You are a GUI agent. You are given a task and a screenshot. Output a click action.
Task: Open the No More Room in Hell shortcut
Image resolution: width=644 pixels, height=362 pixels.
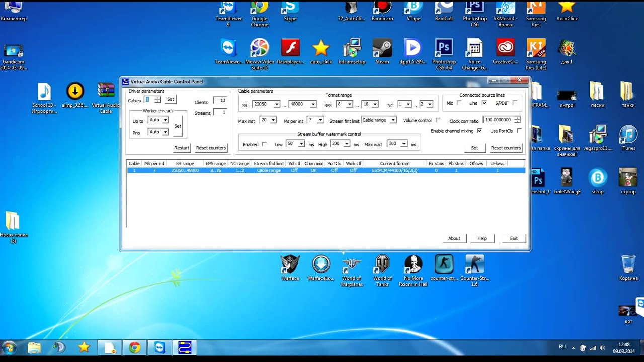coord(414,270)
